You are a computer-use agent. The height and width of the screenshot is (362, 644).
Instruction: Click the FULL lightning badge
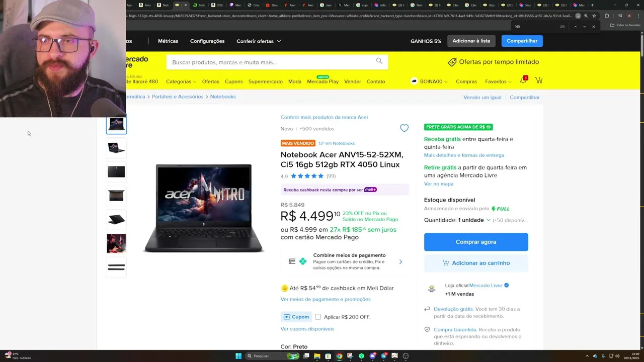coord(501,209)
